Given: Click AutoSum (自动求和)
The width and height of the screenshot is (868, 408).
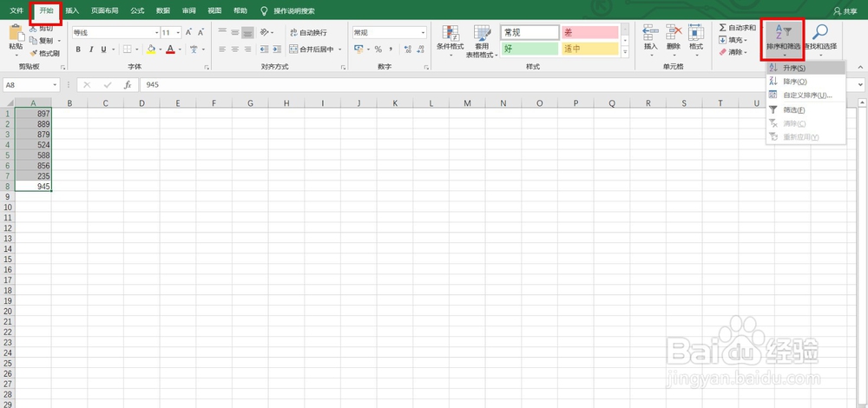Looking at the screenshot, I should pos(737,28).
